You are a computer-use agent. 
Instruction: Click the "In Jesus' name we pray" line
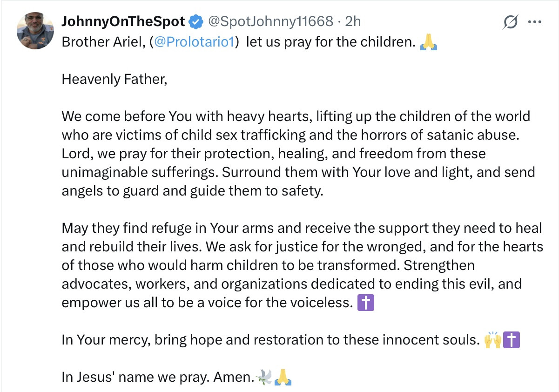[x=156, y=377]
